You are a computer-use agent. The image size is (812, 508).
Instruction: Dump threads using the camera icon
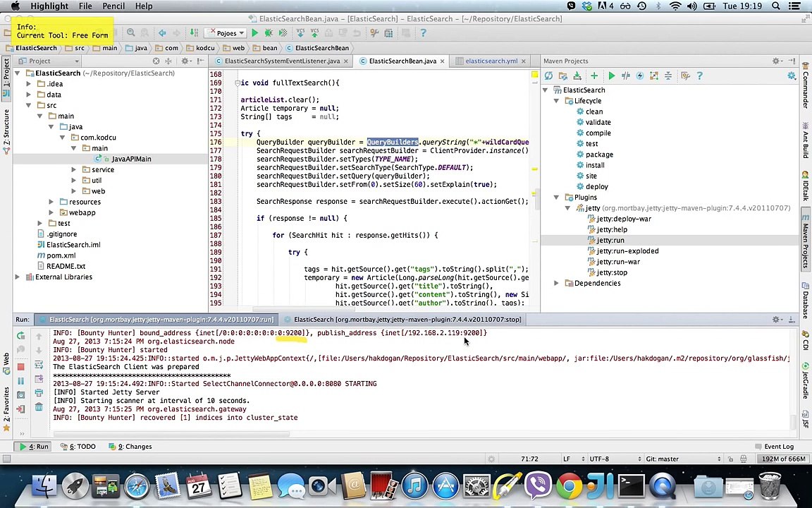(x=20, y=395)
